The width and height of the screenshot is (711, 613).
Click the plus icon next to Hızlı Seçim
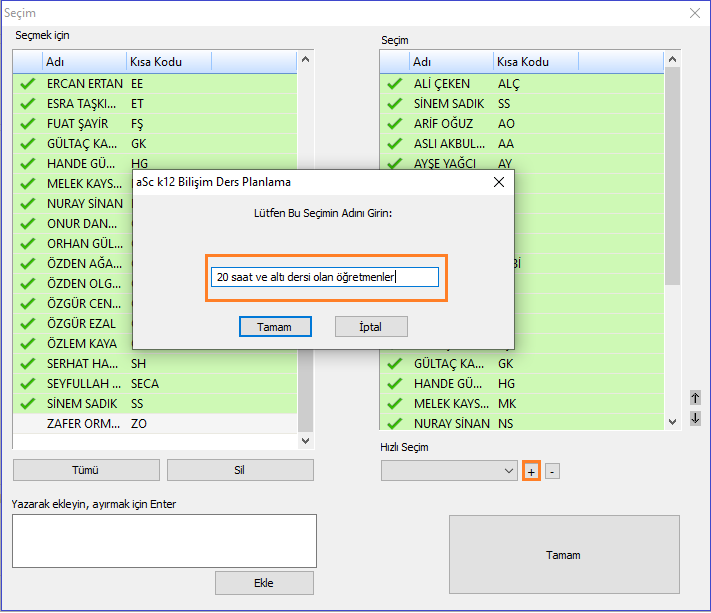click(531, 472)
